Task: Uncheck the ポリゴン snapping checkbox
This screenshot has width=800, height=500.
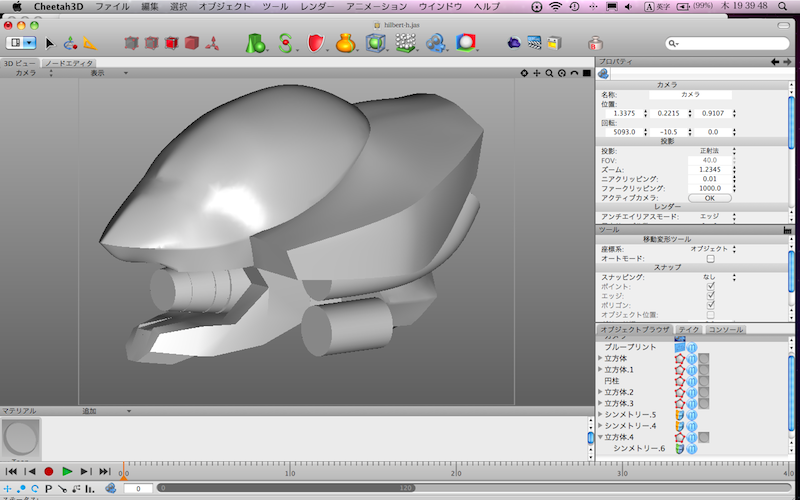Action: click(711, 304)
